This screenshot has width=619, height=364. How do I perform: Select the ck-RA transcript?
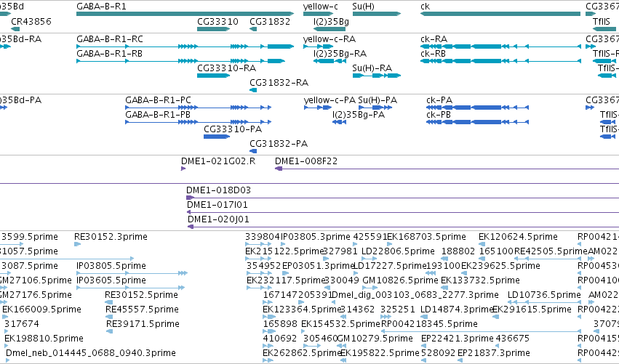500,46
